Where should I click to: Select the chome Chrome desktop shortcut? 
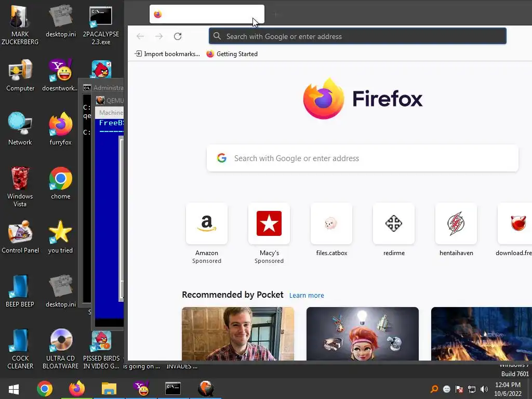point(60,183)
